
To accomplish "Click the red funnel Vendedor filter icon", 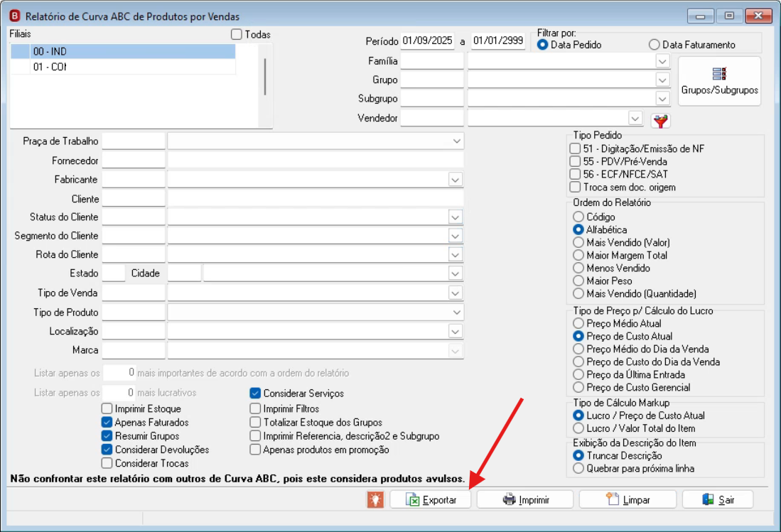I will coord(660,121).
